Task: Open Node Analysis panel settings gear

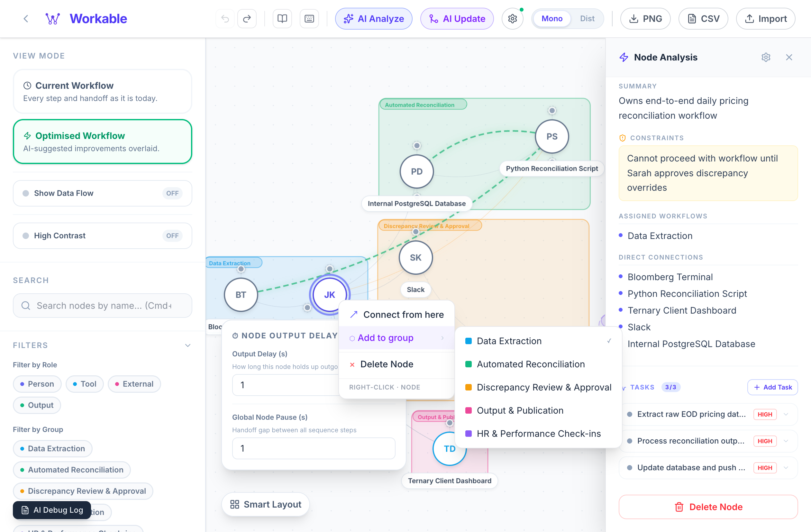Action: pyautogui.click(x=766, y=57)
